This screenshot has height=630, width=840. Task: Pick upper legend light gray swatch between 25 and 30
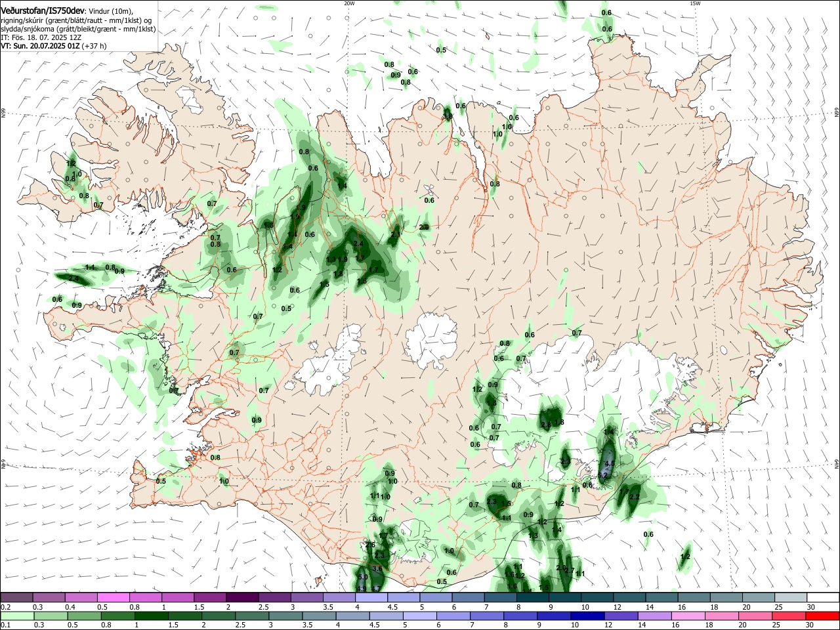791,597
